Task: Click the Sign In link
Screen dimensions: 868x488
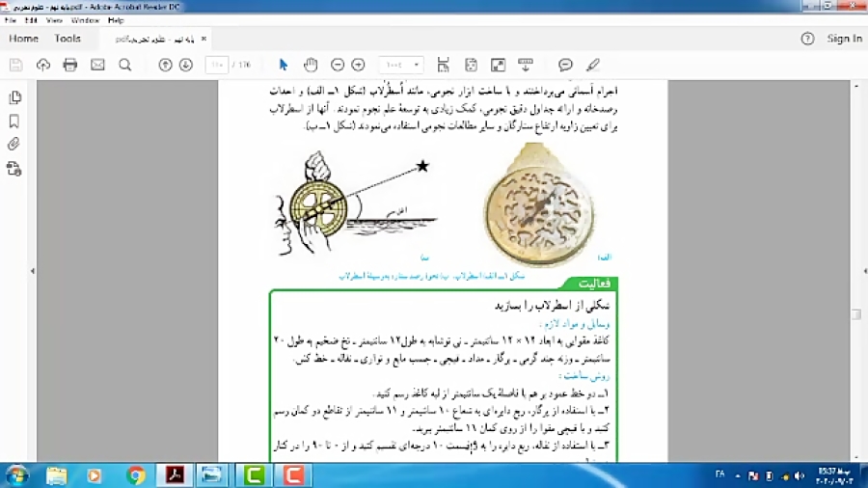Action: tap(844, 39)
